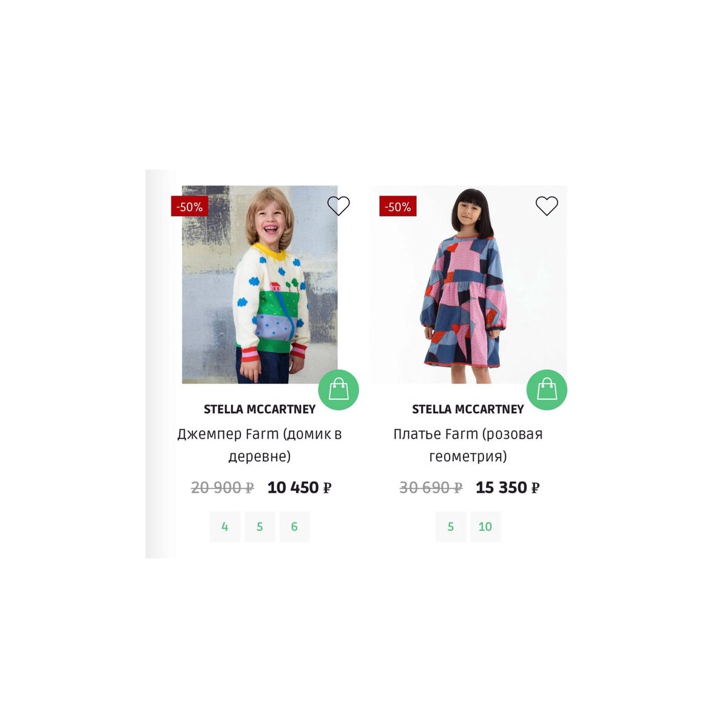The width and height of the screenshot is (728, 728).
Task: Add the Farm dress to favorites with heart
Action: tap(547, 206)
